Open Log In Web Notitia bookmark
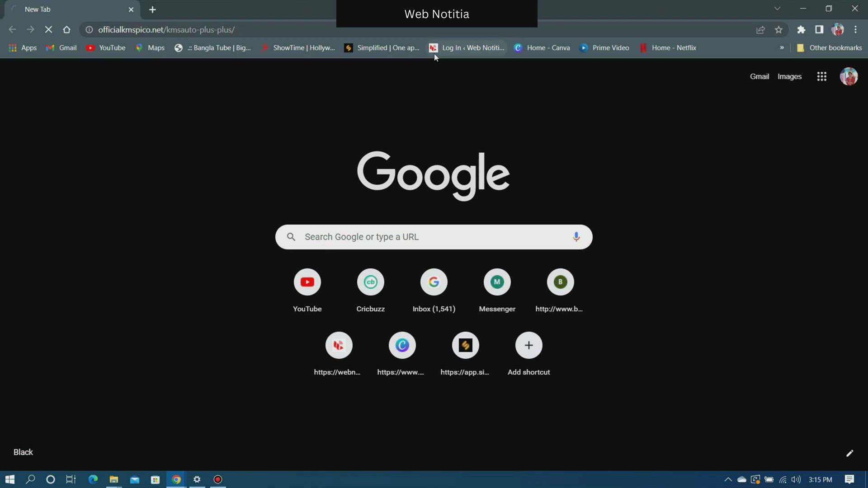868x488 pixels. 467,48
